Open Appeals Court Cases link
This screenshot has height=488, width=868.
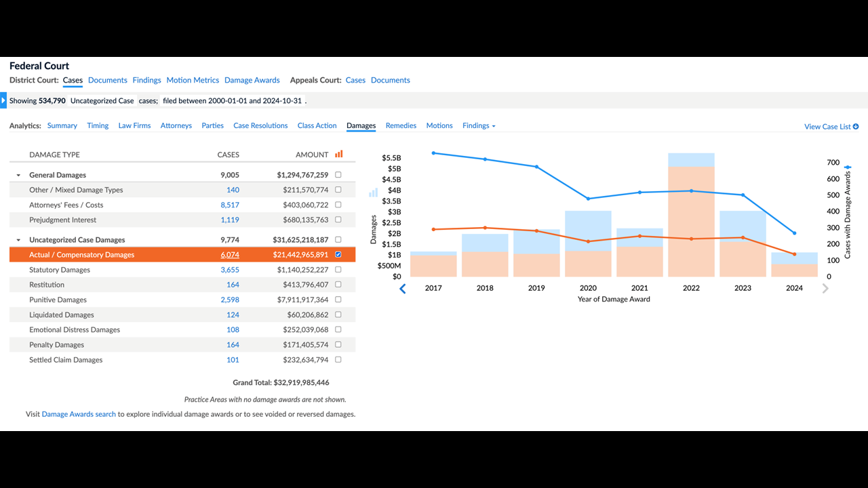[x=355, y=80]
